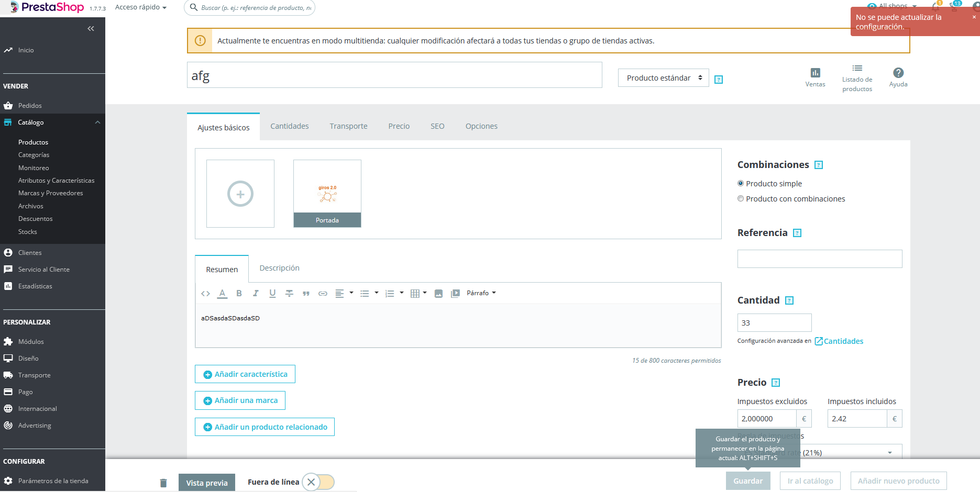Click the product name field
The image size is (980, 492).
pyautogui.click(x=394, y=75)
